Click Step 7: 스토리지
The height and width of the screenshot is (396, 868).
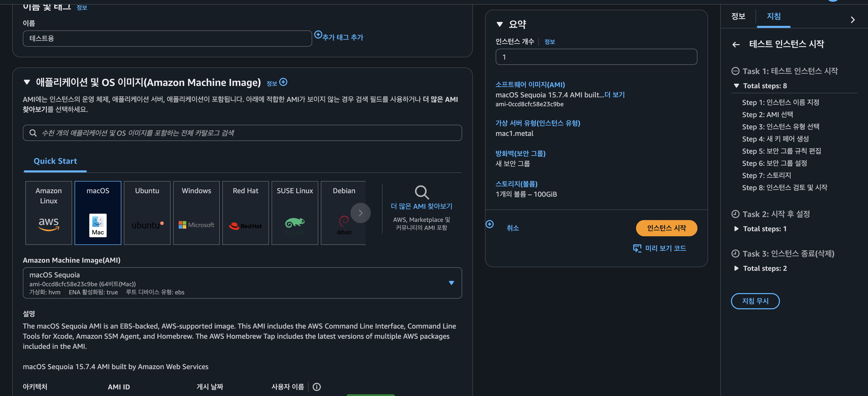(766, 175)
